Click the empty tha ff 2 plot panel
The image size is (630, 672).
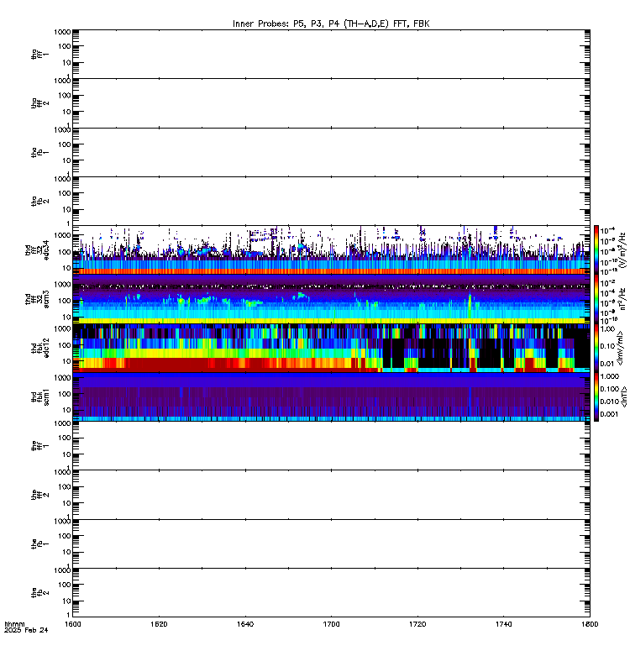(x=331, y=103)
